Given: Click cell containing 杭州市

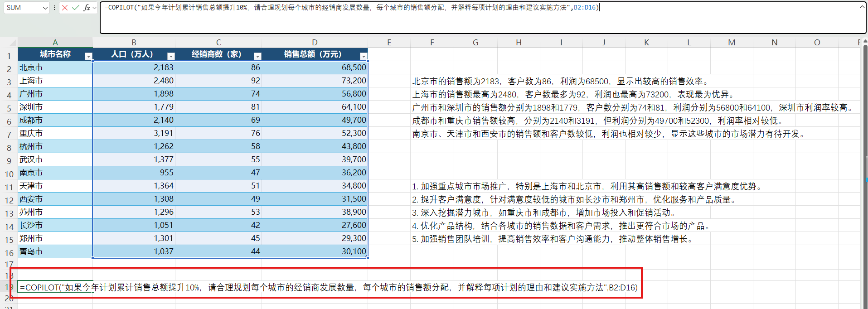Looking at the screenshot, I should coord(55,146).
